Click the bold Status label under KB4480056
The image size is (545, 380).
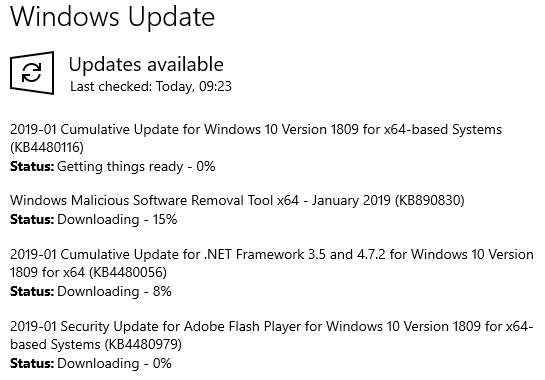(x=32, y=291)
